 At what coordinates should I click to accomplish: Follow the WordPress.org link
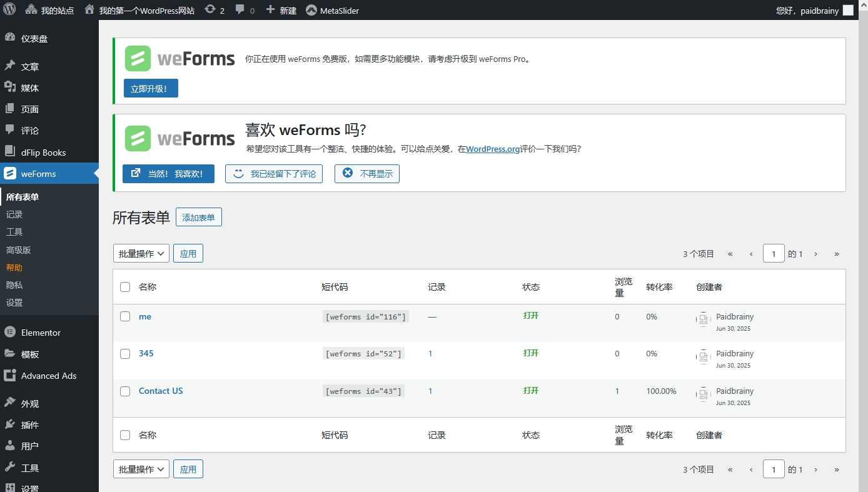tap(493, 149)
